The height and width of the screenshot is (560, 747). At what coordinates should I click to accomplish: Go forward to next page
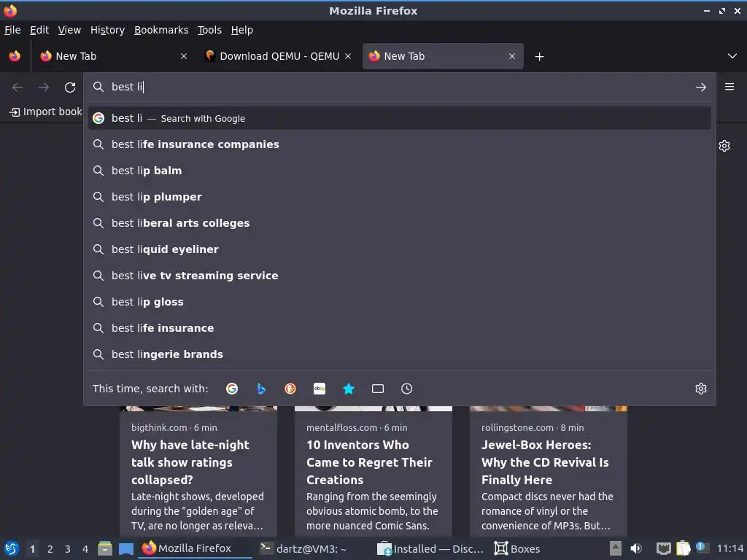pos(44,87)
